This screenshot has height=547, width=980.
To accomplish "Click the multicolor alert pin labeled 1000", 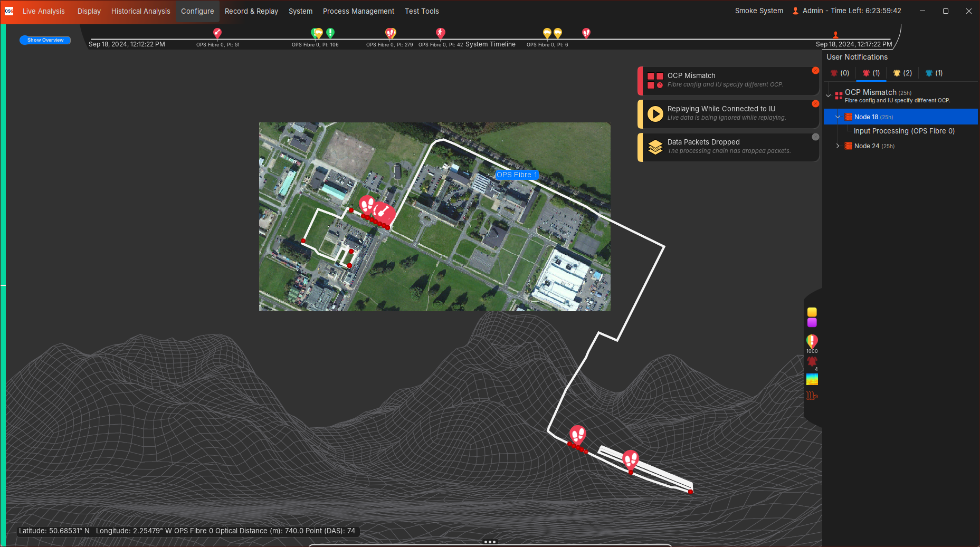I will (812, 341).
